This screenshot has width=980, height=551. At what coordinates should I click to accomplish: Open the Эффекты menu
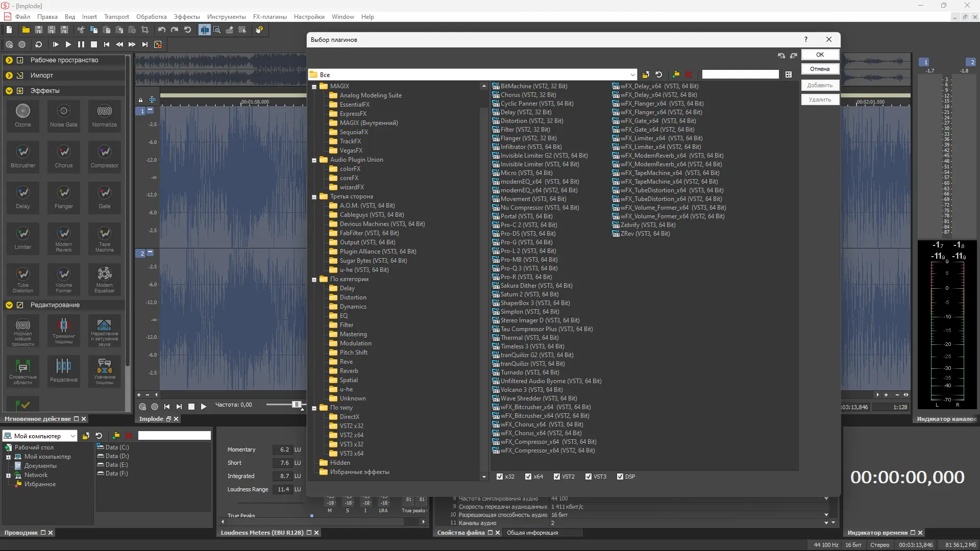[x=186, y=16]
